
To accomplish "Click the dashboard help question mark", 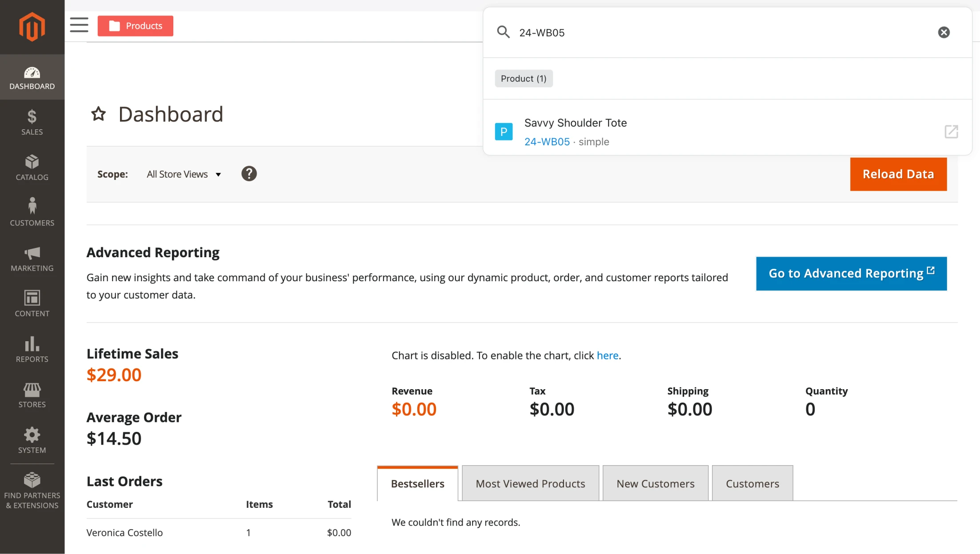I will click(x=249, y=174).
